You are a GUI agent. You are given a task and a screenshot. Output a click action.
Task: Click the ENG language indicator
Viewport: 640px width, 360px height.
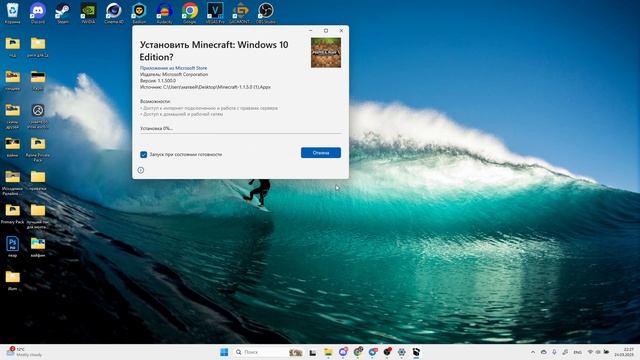click(578, 352)
